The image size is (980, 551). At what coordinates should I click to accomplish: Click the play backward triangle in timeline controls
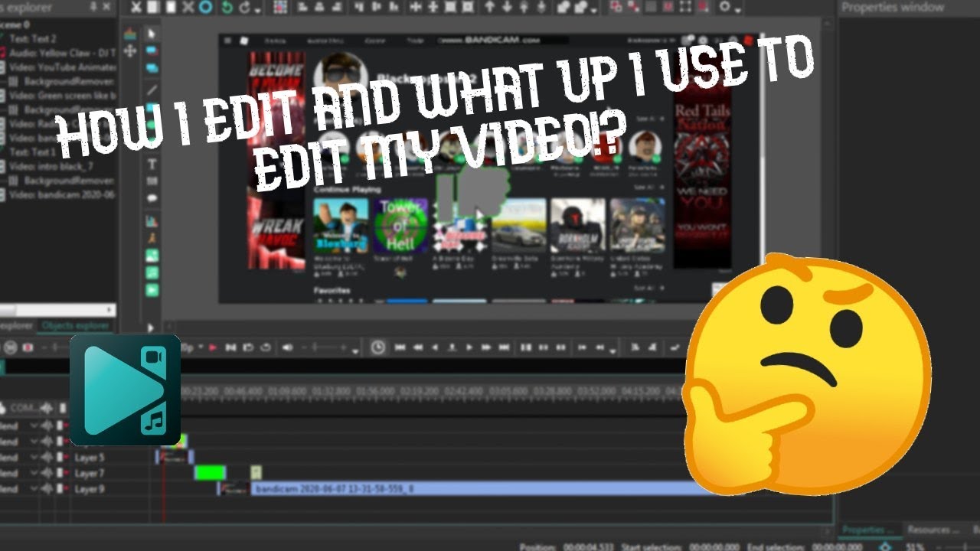pyautogui.click(x=435, y=347)
